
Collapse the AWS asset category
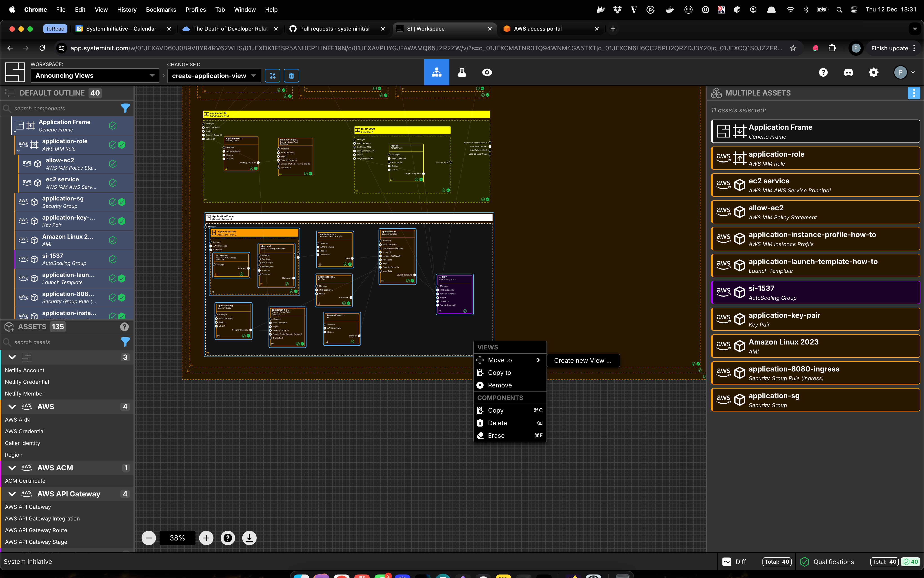pyautogui.click(x=12, y=407)
